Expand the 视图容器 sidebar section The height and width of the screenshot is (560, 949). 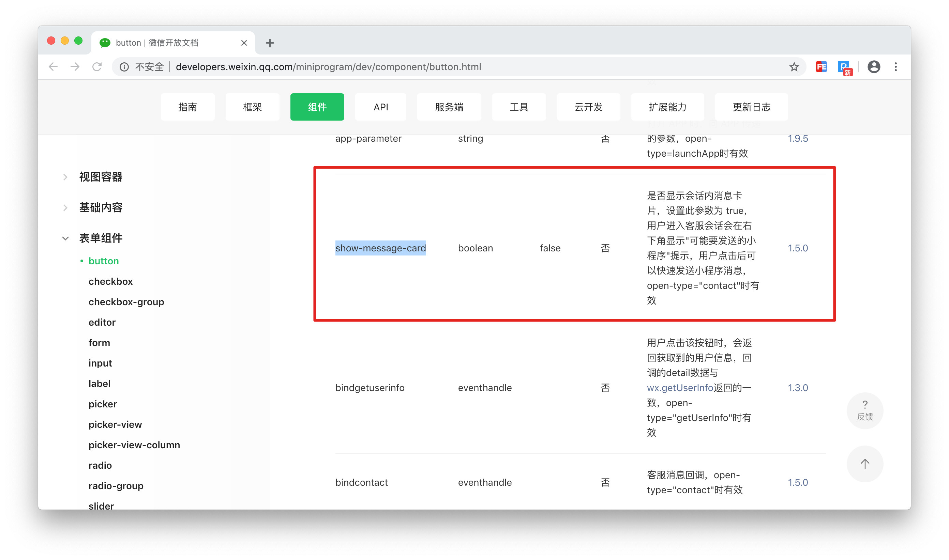(101, 176)
